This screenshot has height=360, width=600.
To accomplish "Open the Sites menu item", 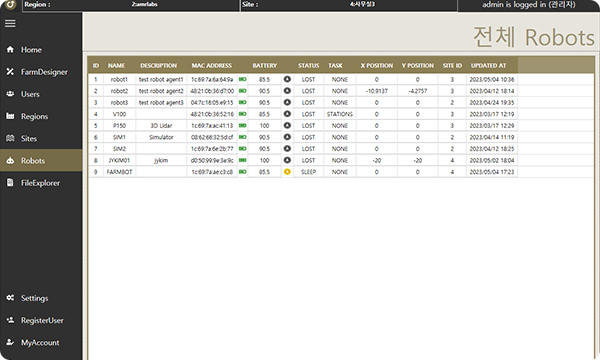I will click(x=41, y=138).
